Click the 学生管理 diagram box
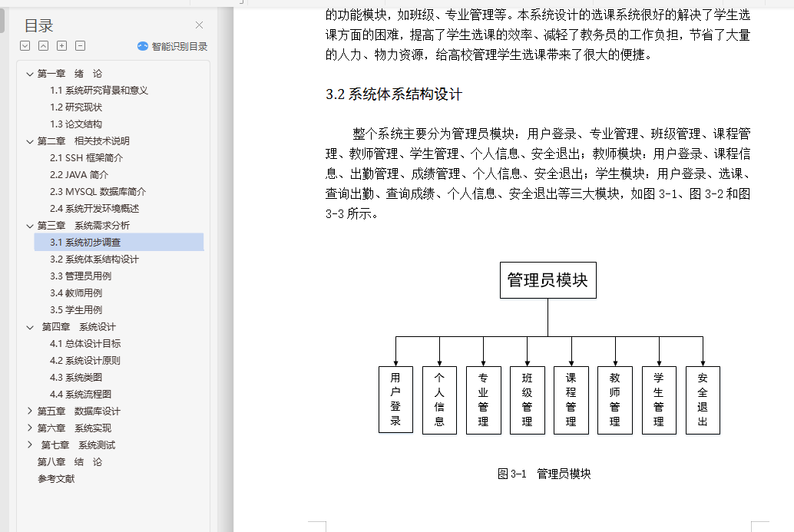This screenshot has height=532, width=794. [659, 400]
